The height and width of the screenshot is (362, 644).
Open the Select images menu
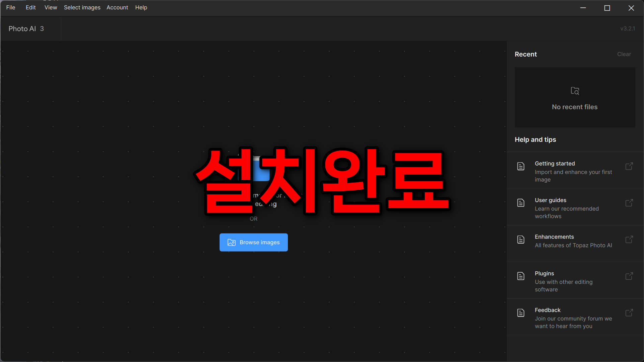(x=82, y=7)
